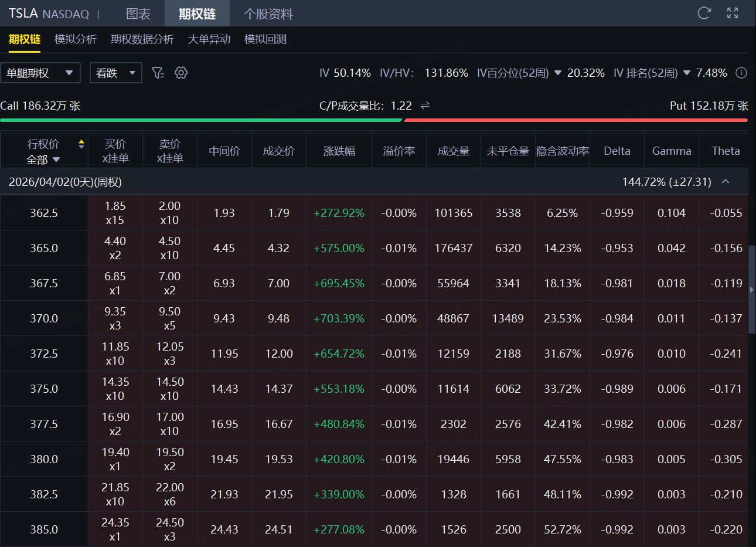Click the fullscreen expand icon
756x547 pixels.
(733, 13)
